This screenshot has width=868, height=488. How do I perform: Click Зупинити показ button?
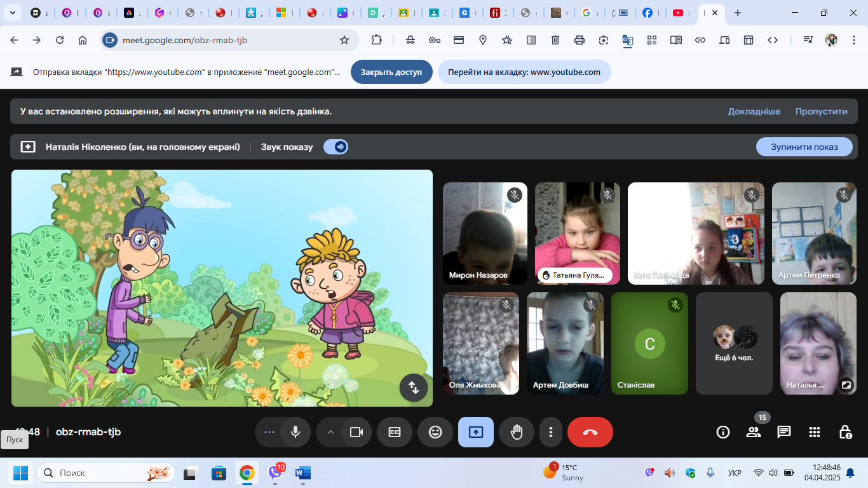[804, 147]
